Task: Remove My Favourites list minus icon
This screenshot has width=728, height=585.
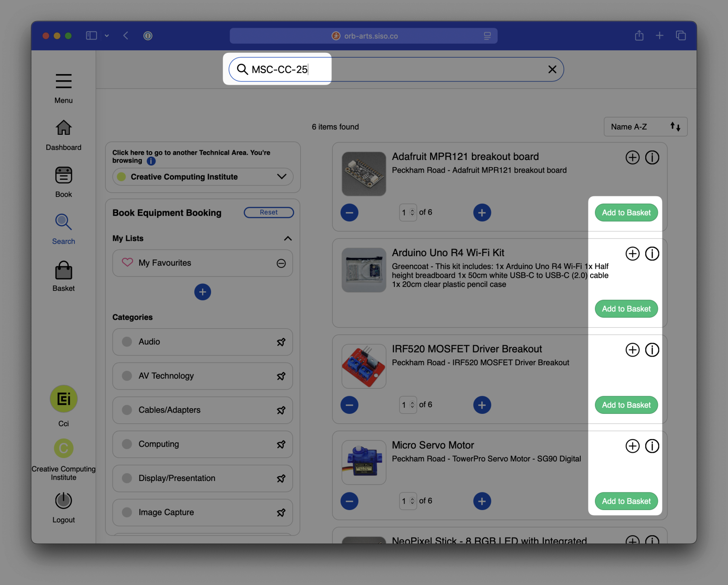Action: 281,263
